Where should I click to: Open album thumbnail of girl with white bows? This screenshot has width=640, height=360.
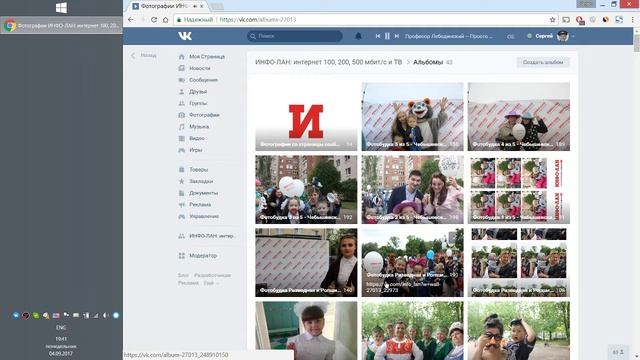[x=306, y=331]
